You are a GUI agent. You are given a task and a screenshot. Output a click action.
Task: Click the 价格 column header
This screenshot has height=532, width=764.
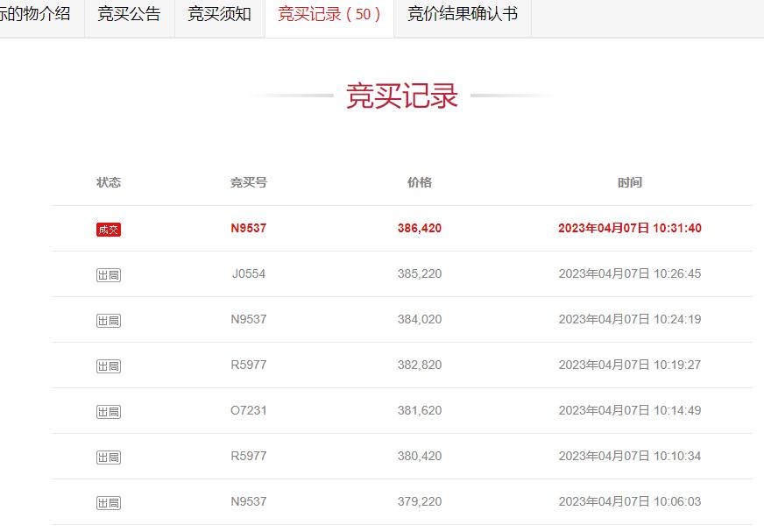coord(421,182)
